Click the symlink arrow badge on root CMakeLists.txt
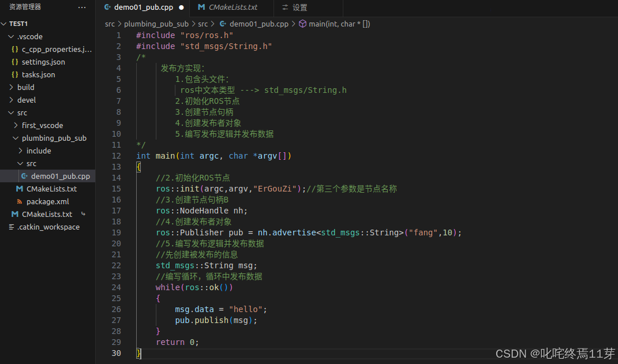618x364 pixels. tap(83, 214)
